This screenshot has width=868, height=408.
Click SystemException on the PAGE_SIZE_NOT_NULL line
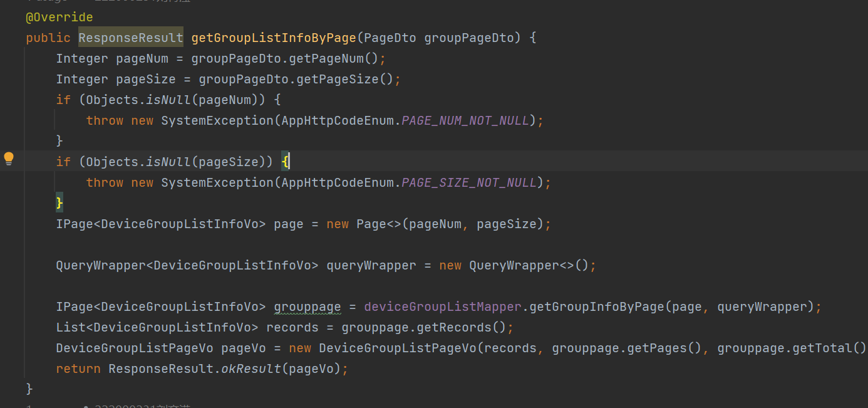pyautogui.click(x=217, y=183)
